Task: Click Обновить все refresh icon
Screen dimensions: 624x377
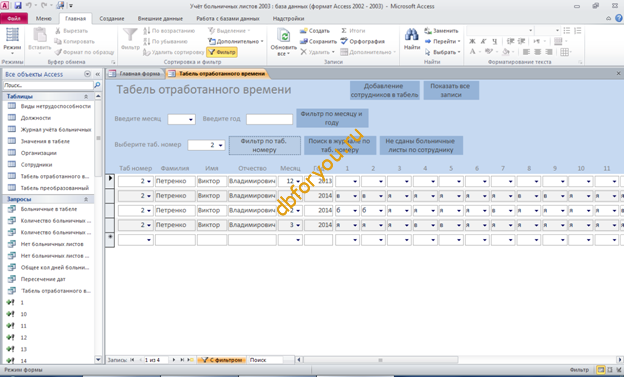Action: point(283,36)
